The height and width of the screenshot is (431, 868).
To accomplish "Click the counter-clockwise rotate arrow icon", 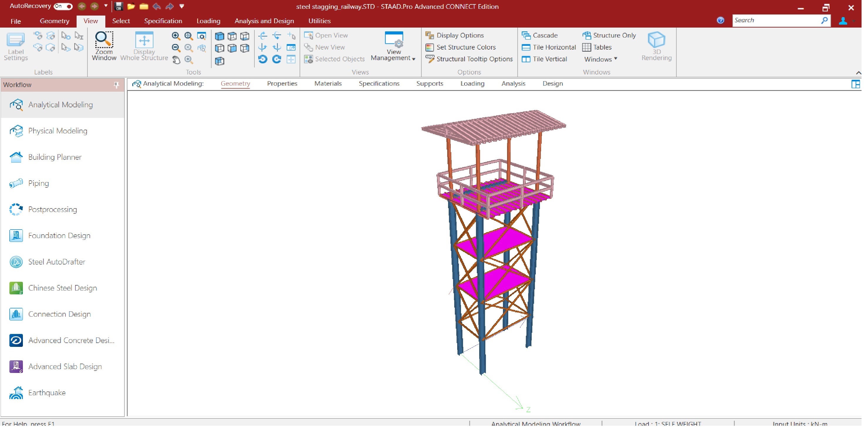I will point(263,59).
